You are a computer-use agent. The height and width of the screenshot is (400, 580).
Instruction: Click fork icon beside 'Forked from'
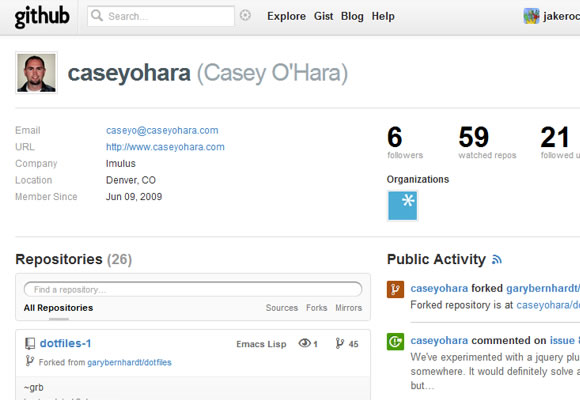(x=30, y=361)
